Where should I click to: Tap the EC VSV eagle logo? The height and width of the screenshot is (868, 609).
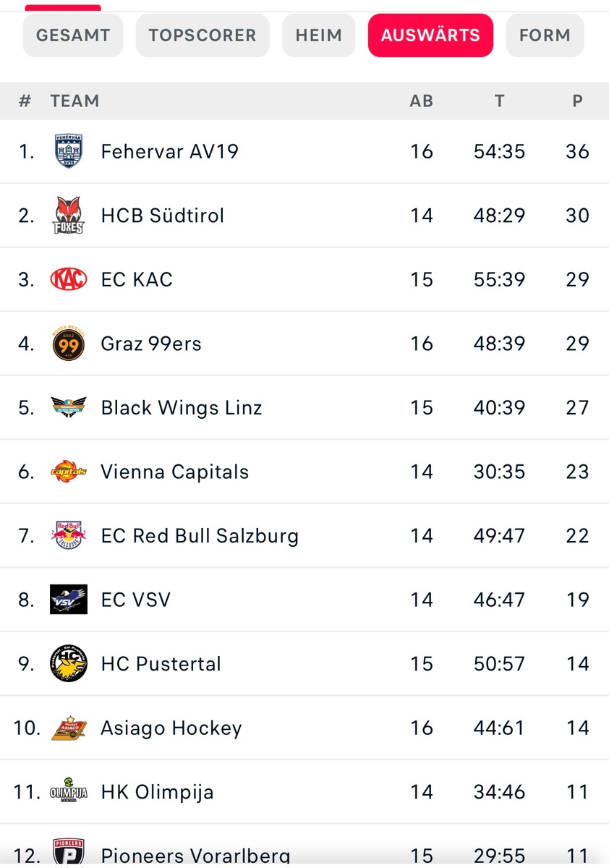tap(69, 600)
